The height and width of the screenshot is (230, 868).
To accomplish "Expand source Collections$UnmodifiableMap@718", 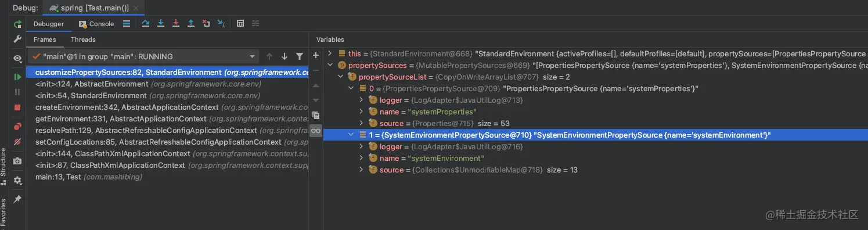I will point(361,170).
